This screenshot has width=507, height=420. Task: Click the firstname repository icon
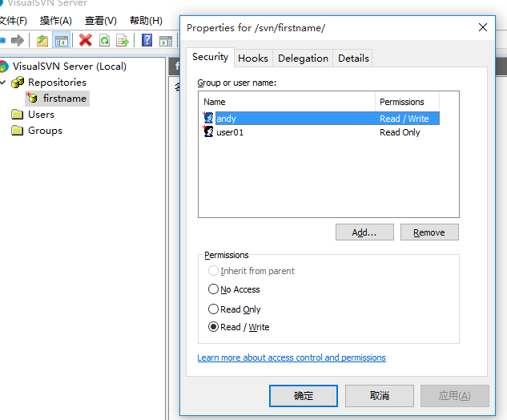[32, 98]
